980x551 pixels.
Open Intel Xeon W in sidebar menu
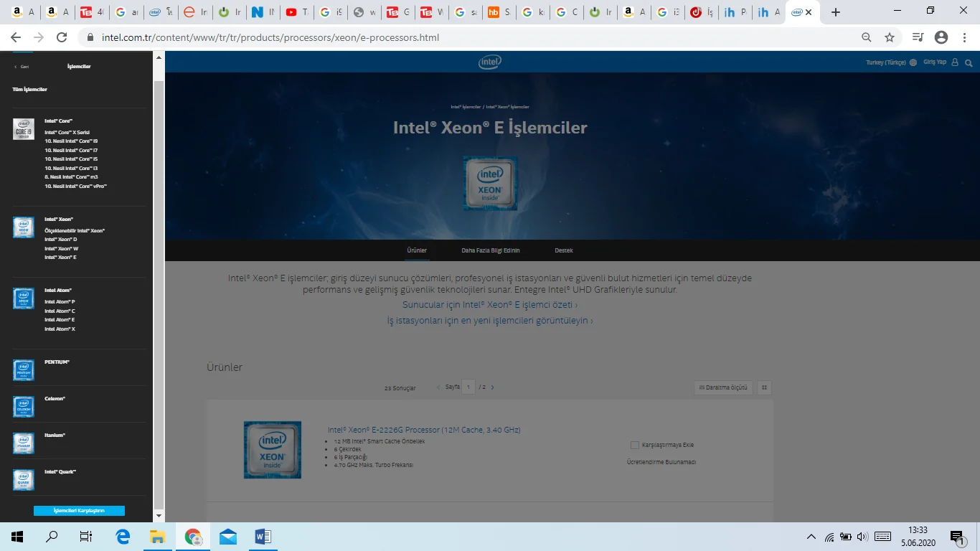click(61, 248)
